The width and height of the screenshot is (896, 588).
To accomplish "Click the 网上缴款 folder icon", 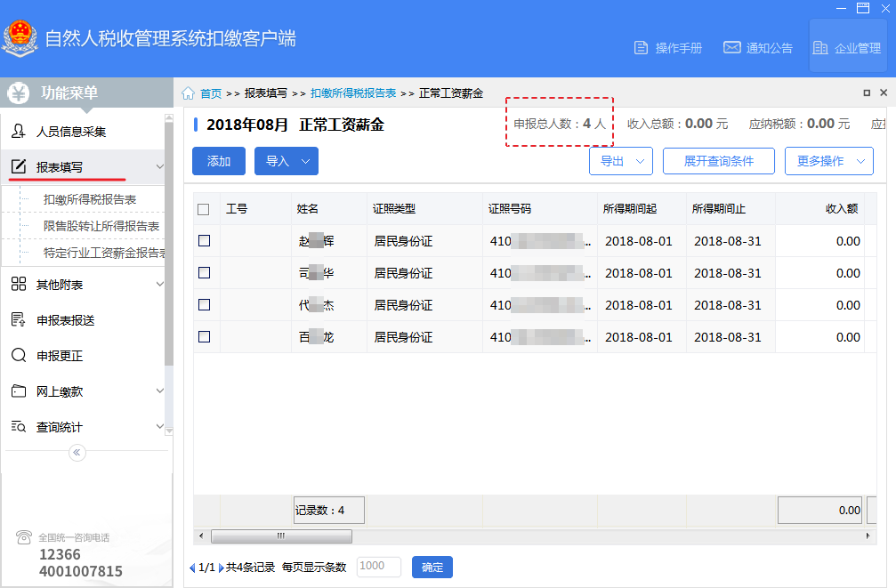I will point(19,391).
